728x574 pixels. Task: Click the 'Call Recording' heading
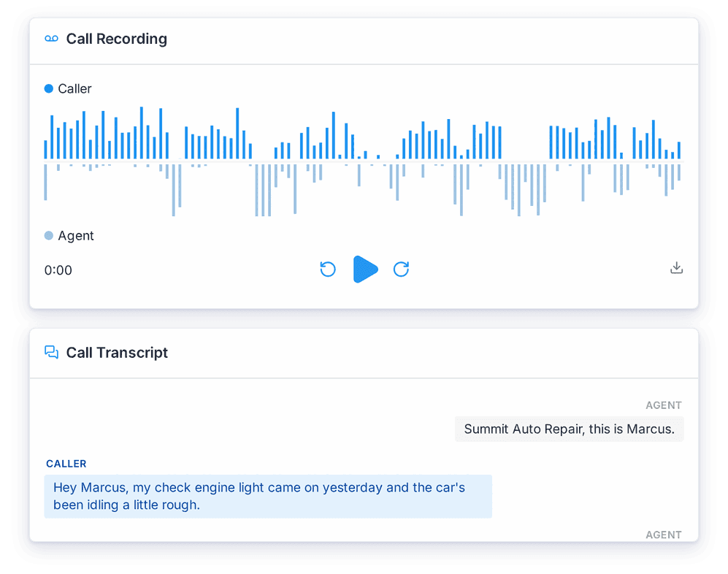[x=117, y=39]
